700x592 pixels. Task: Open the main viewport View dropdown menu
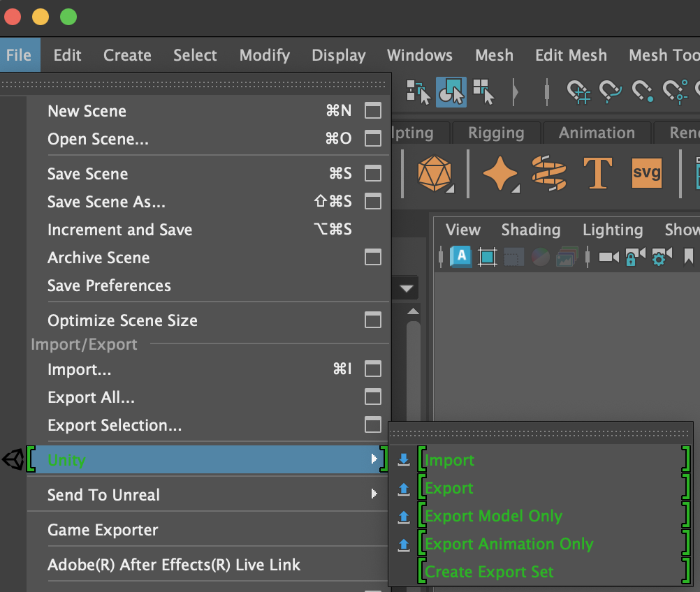click(463, 230)
